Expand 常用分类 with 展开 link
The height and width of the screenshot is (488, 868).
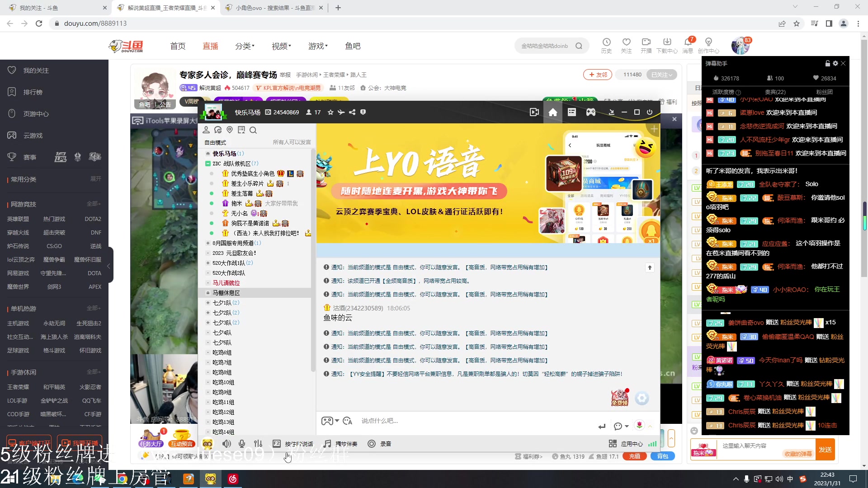[x=95, y=179]
